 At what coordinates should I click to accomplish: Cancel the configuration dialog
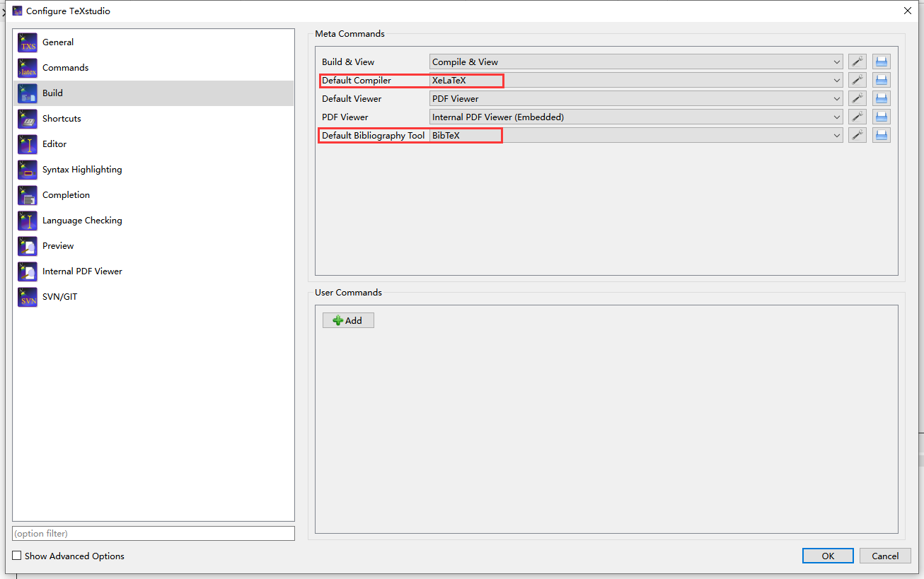coord(885,556)
